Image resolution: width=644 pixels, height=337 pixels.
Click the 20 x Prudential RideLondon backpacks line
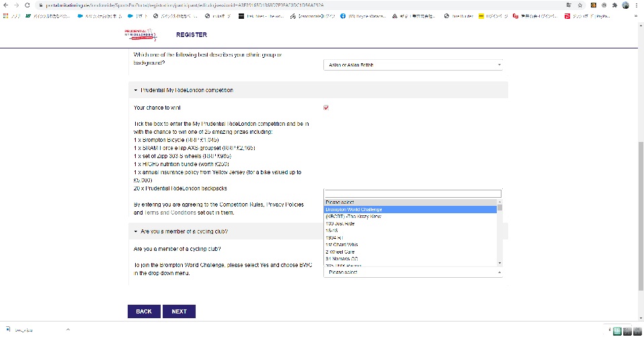point(180,188)
